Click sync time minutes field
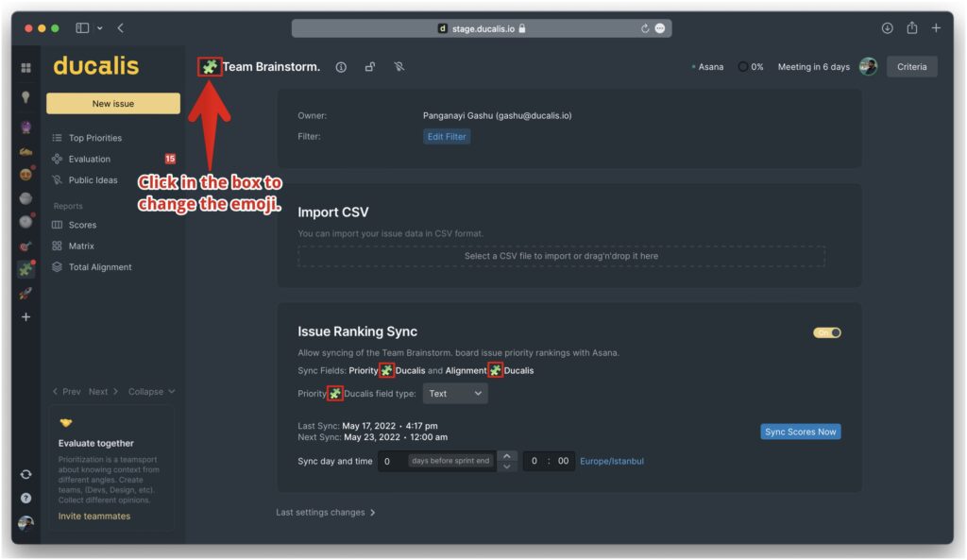This screenshot has height=560, width=967. click(x=563, y=462)
